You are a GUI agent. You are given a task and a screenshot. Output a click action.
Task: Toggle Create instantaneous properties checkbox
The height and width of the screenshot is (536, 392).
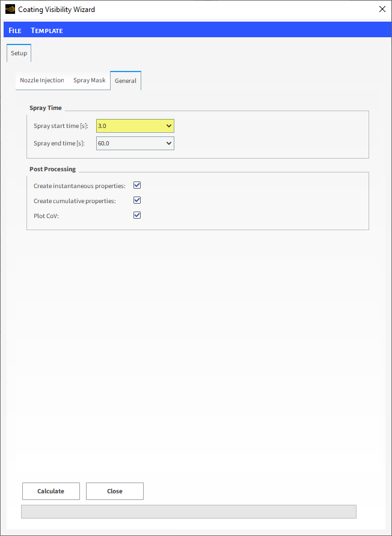point(137,186)
